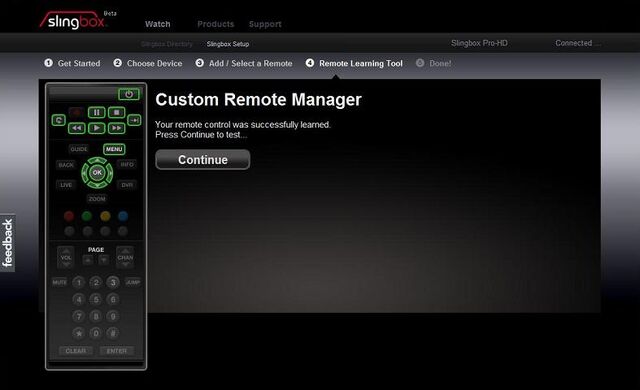Click number 5 on the remote keypad
The height and width of the screenshot is (390, 640).
tap(96, 299)
